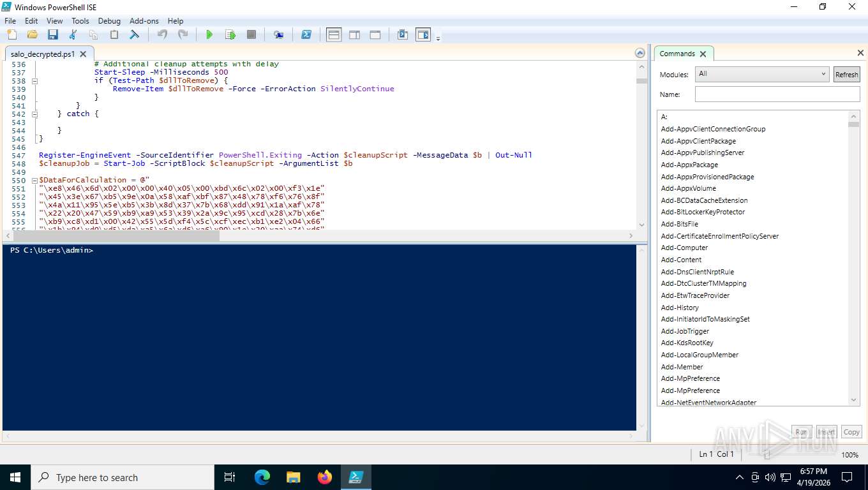Select the salo_decrypted.ps1 script tab
868x490 pixels.
point(43,54)
